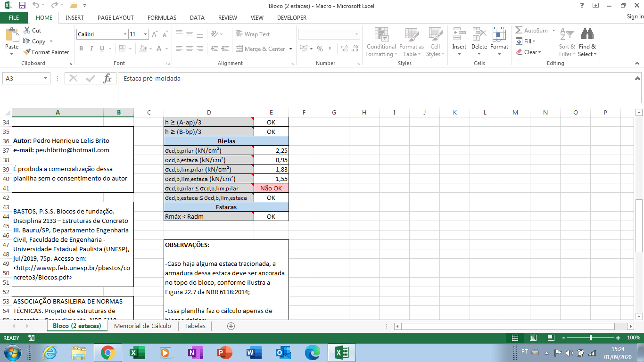Open the Merge & Center dropdown arrow

coord(290,49)
